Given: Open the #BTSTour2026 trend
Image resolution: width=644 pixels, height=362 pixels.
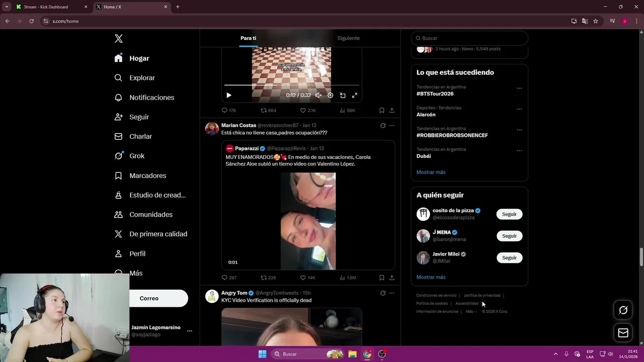Looking at the screenshot, I should pyautogui.click(x=435, y=94).
